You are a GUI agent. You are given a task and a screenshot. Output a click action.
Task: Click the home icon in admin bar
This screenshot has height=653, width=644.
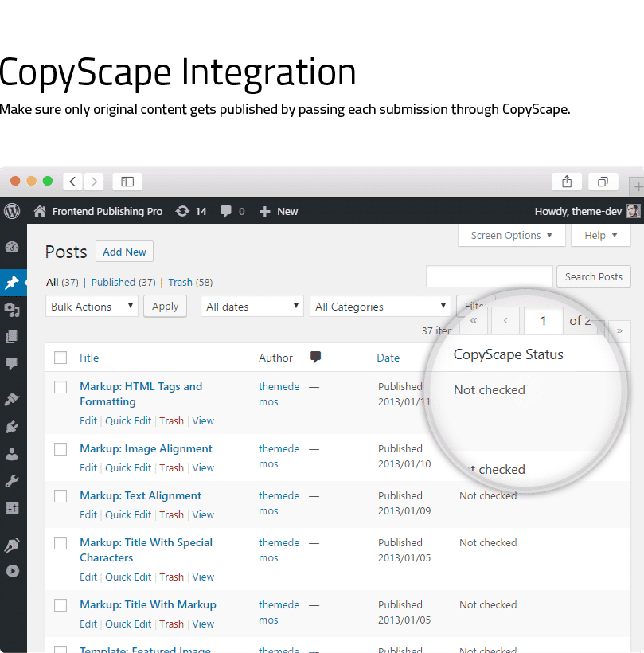(40, 212)
